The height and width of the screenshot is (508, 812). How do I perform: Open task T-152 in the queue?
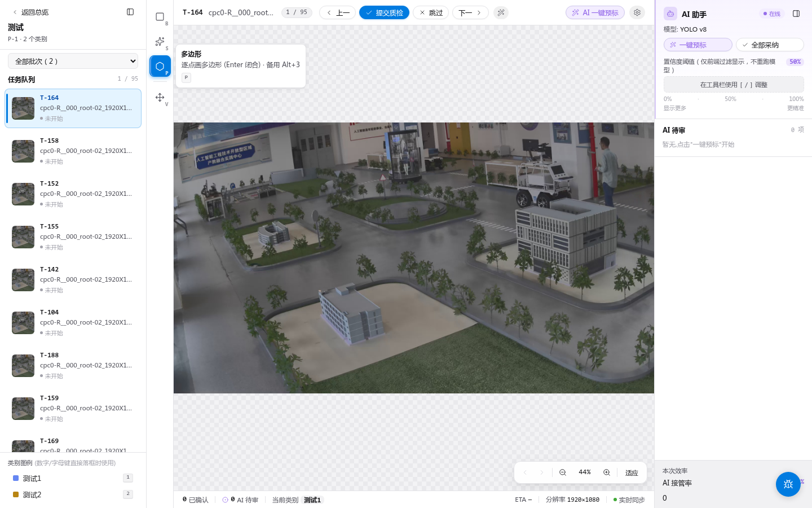pos(73,194)
